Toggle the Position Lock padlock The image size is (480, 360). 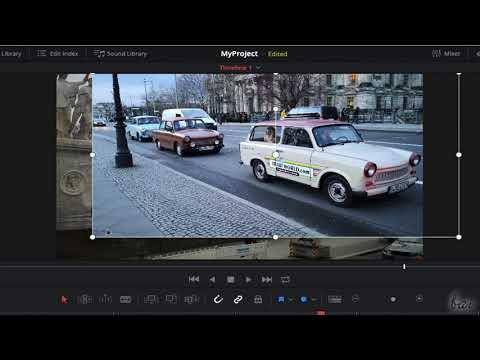(258, 299)
